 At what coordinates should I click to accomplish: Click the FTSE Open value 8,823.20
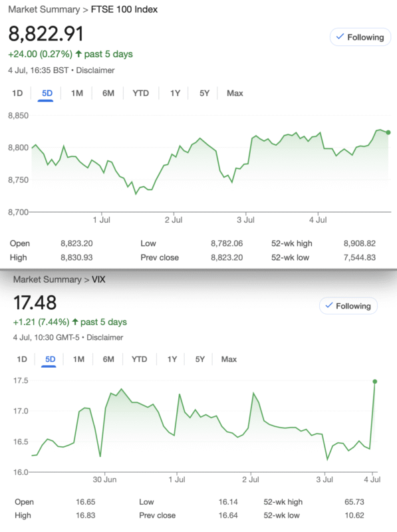[76, 243]
